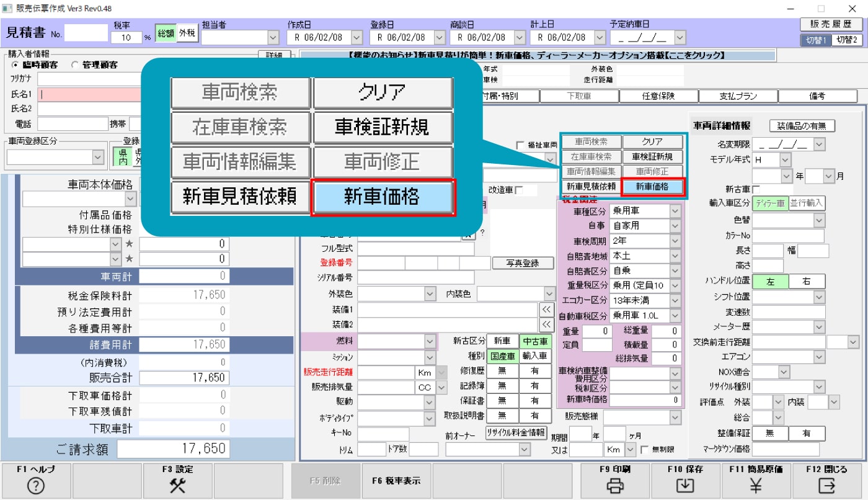The image size is (868, 500).
Task: Open F3 設定 settings tools icon
Action: pos(177,486)
